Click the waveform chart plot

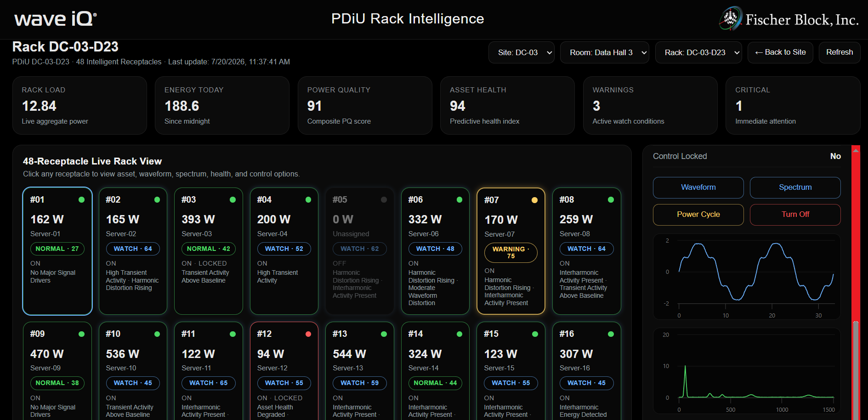click(x=747, y=277)
